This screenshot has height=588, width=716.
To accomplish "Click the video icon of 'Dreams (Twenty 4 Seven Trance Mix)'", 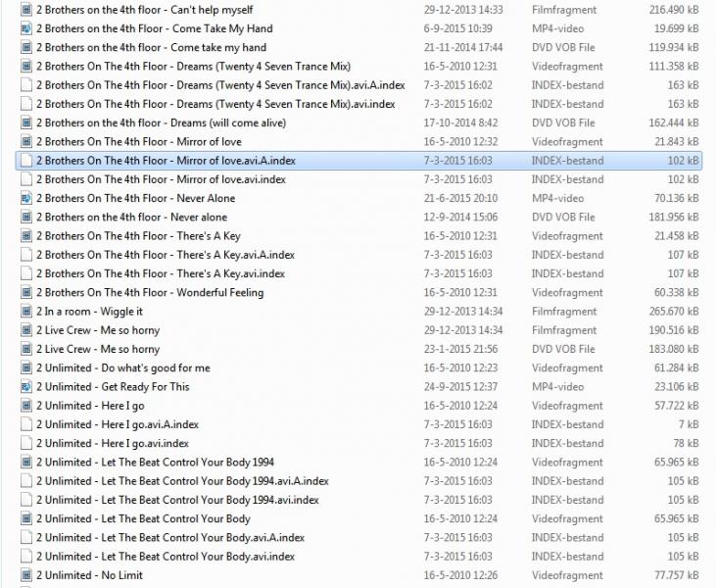I will 26,67.
